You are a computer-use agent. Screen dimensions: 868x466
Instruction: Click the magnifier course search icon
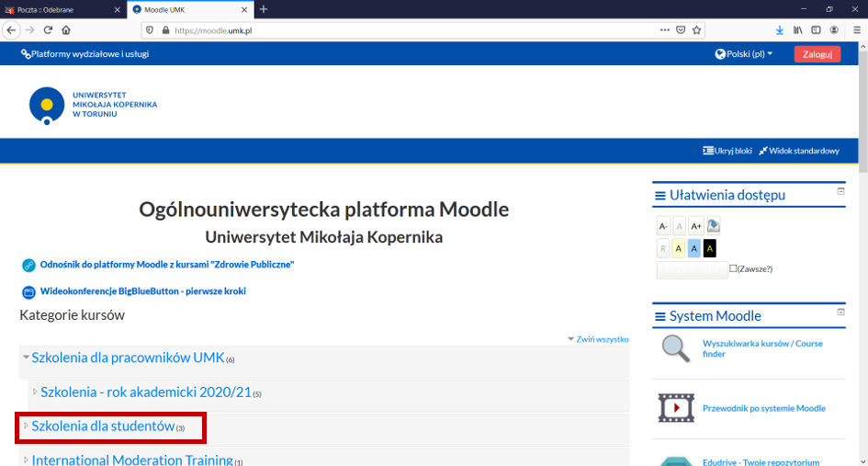676,348
